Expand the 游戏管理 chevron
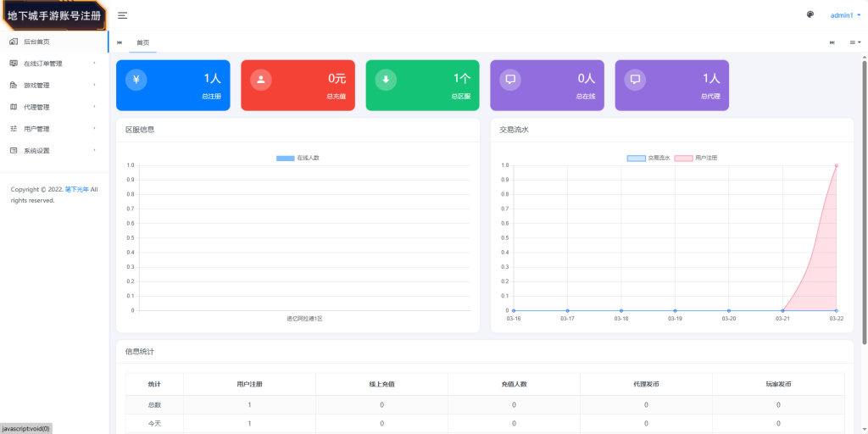Screen dimensions: 868x434 click(x=95, y=85)
